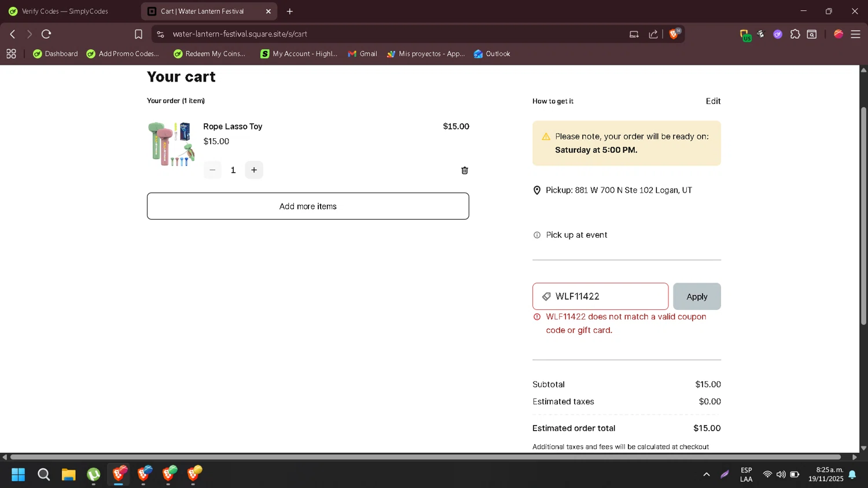Click the vertical page scrollbar thumb

(x=863, y=216)
